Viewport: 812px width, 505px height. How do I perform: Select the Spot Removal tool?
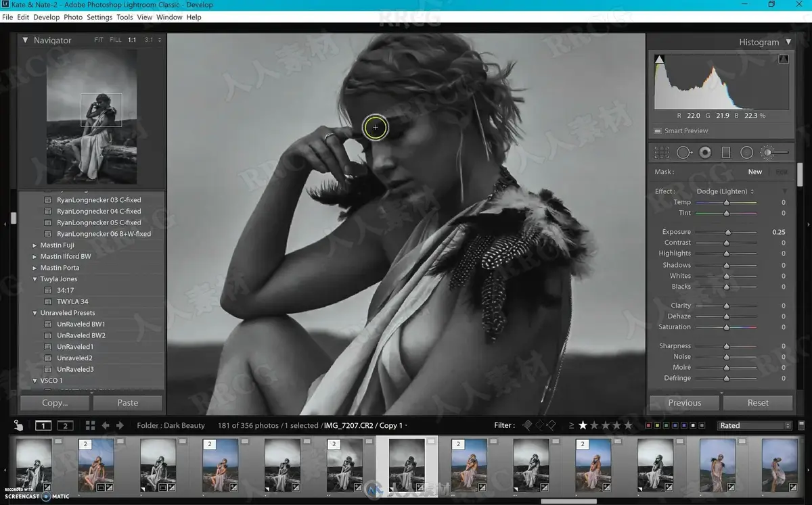684,153
